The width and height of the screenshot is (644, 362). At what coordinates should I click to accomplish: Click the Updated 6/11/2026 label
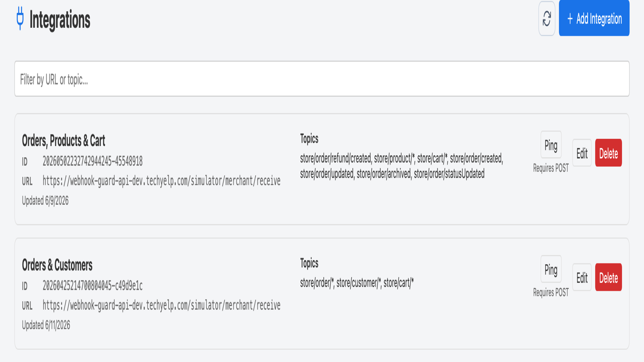pyautogui.click(x=46, y=325)
